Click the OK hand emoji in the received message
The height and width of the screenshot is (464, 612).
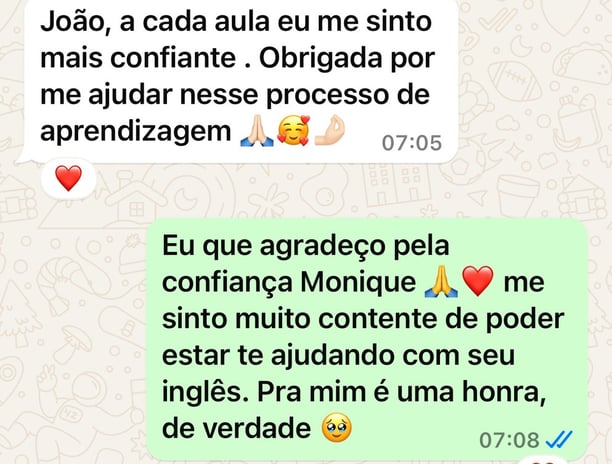(x=330, y=130)
